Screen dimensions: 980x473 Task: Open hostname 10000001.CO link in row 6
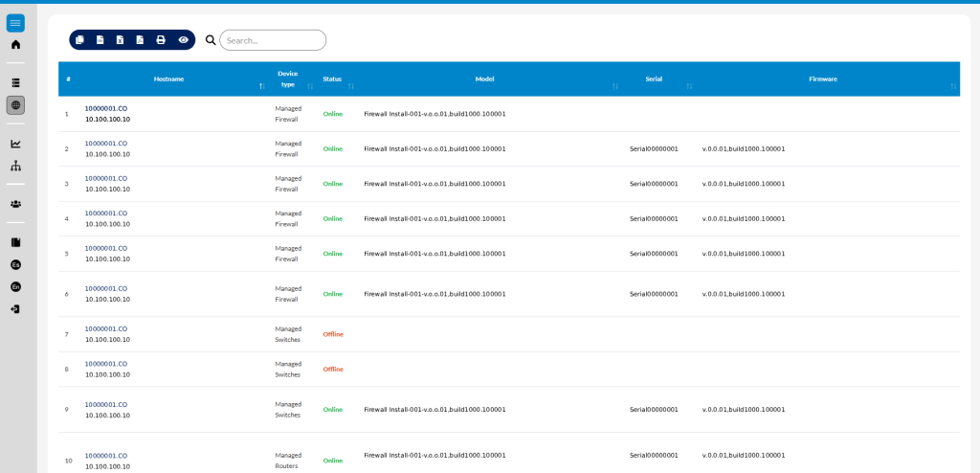pyautogui.click(x=106, y=288)
